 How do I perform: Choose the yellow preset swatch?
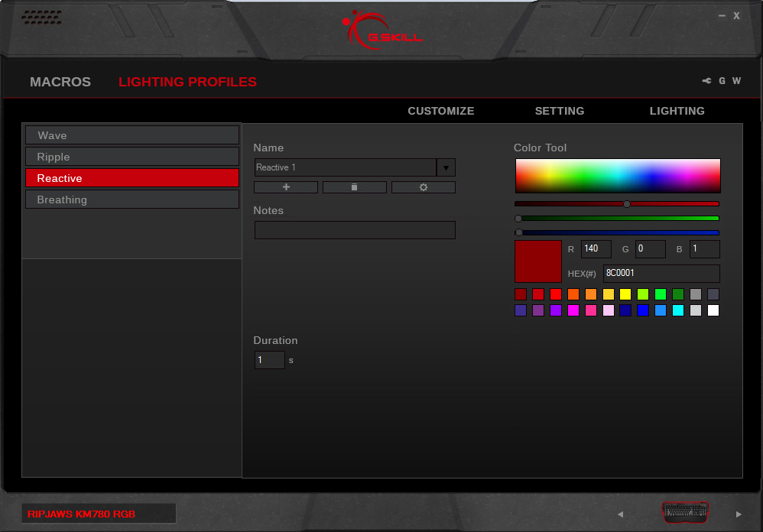point(625,294)
